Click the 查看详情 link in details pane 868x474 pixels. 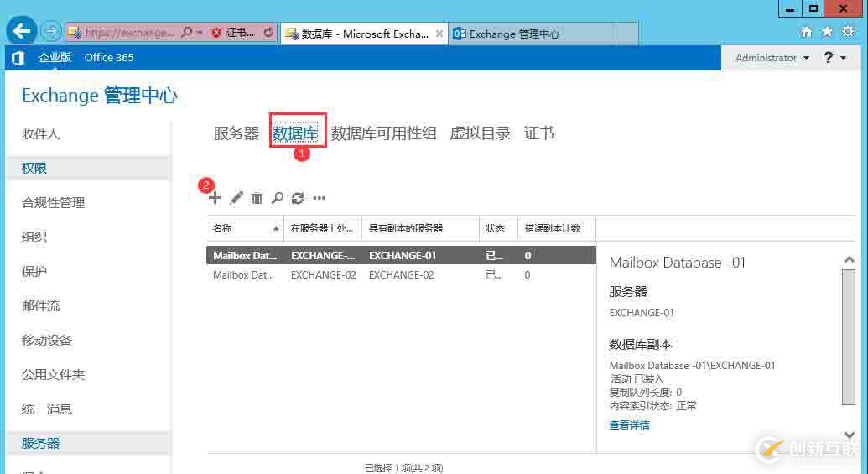pos(630,425)
